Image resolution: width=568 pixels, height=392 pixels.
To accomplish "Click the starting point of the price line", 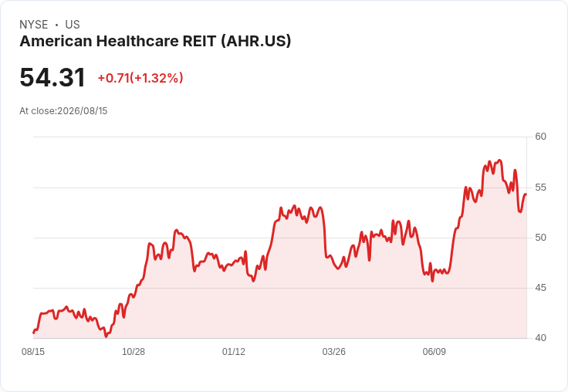I will (x=34, y=333).
